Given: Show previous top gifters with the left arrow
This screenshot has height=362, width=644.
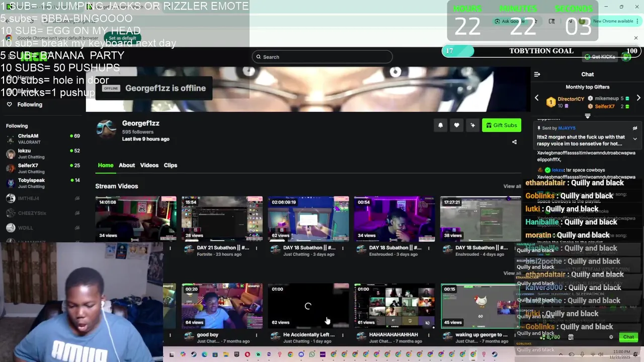Looking at the screenshot, I should coord(536,98).
